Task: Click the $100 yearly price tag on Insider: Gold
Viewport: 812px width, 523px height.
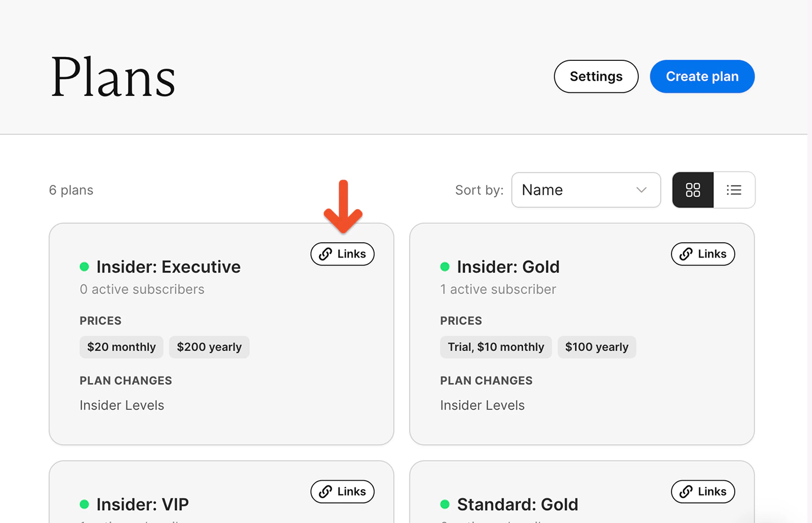Action: click(597, 347)
